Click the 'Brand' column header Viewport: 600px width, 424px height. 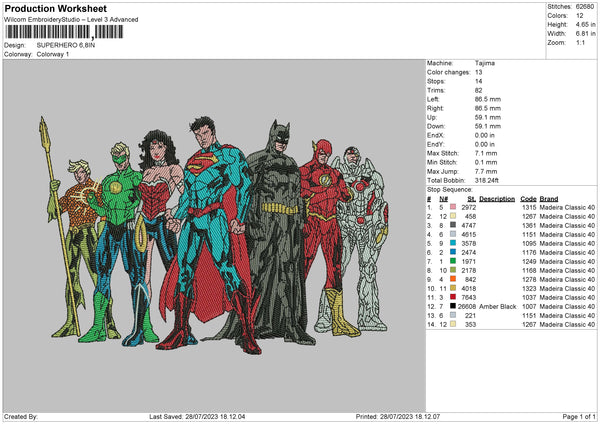(549, 199)
